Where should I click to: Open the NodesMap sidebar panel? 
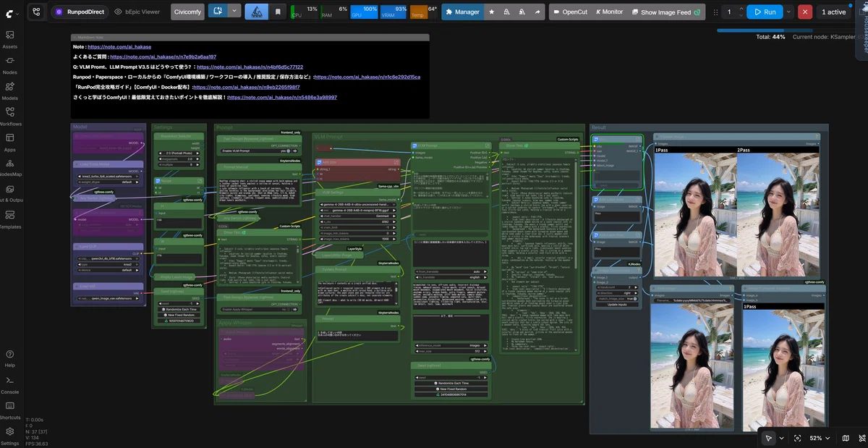tap(10, 167)
